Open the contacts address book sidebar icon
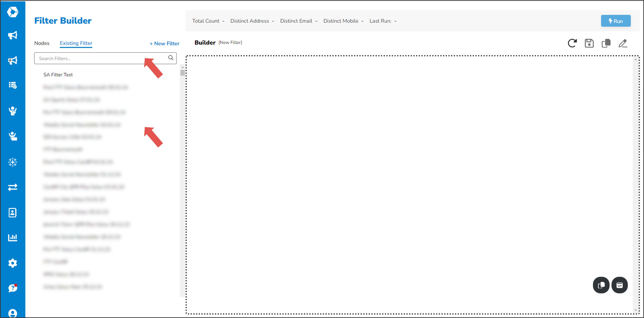Screen dimensions: 644x318 tap(13, 212)
